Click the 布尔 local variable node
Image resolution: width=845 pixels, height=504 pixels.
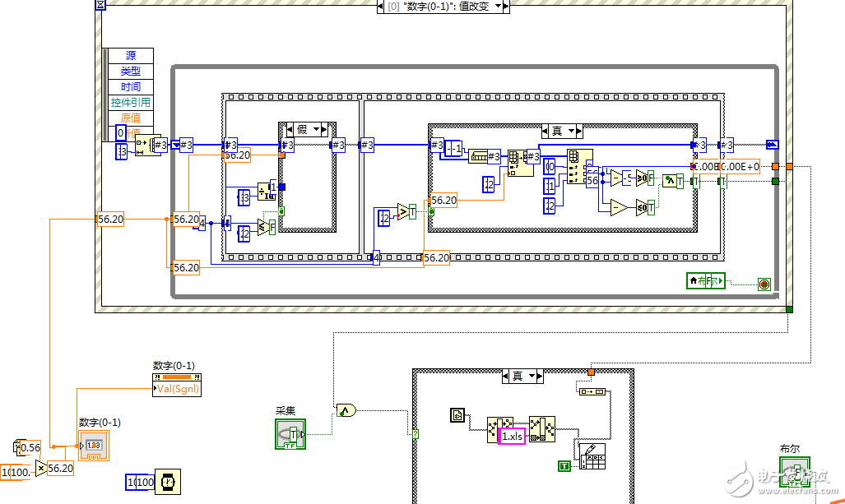[705, 280]
